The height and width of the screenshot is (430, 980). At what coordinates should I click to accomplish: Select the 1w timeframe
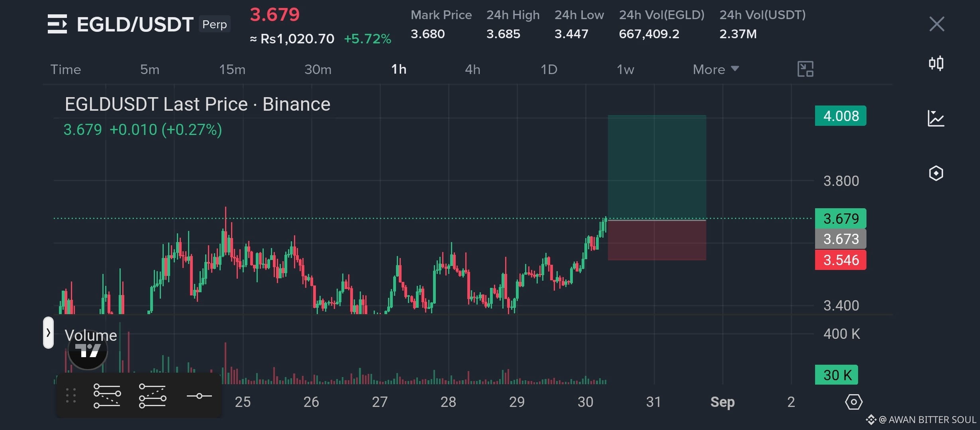coord(625,70)
